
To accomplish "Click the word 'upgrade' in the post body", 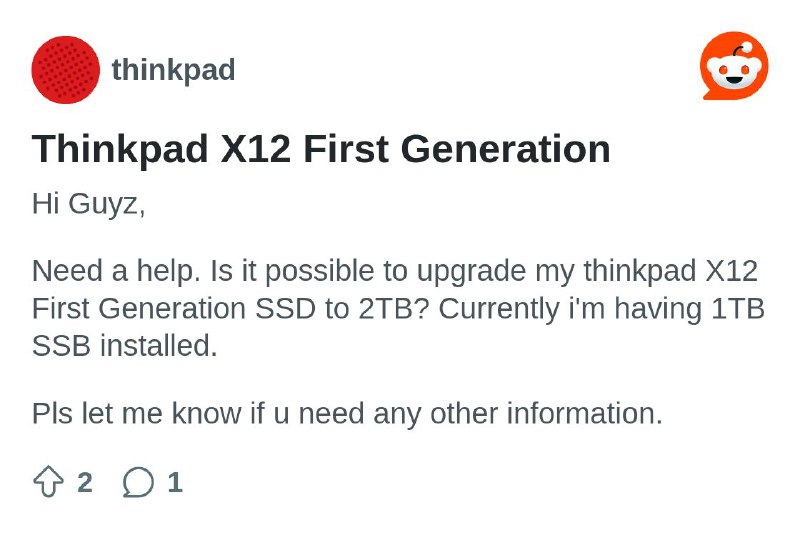I will click(x=471, y=271).
